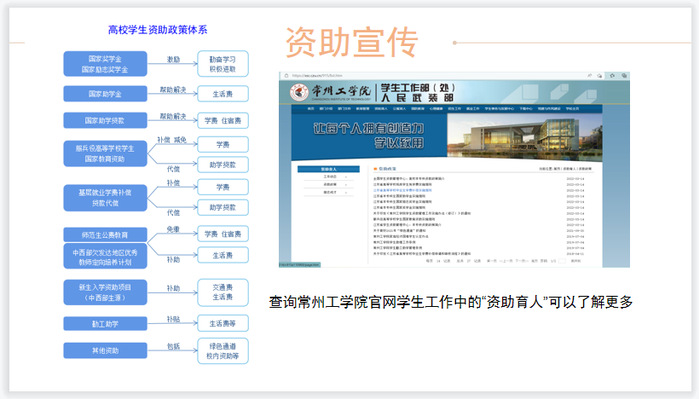Click the 包括 arrow label beside 其他资助
The width and height of the screenshot is (699, 399).
pyautogui.click(x=173, y=346)
